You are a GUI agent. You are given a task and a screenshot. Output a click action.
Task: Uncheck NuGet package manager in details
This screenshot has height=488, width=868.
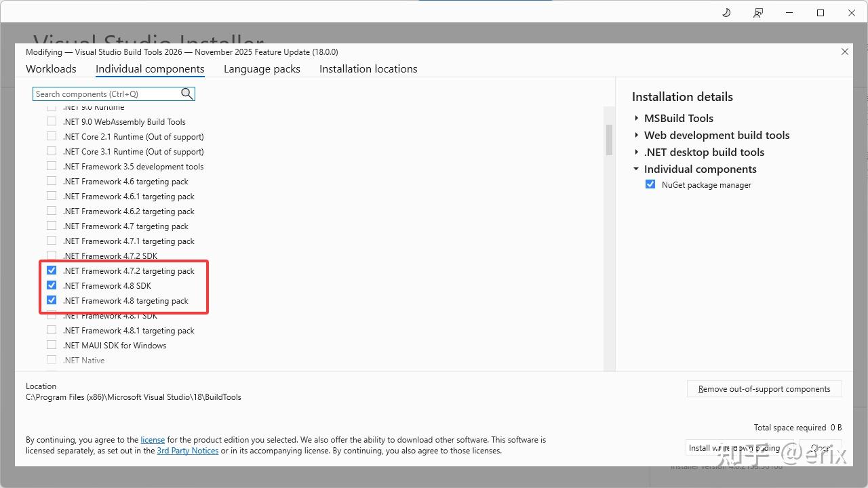(x=650, y=184)
